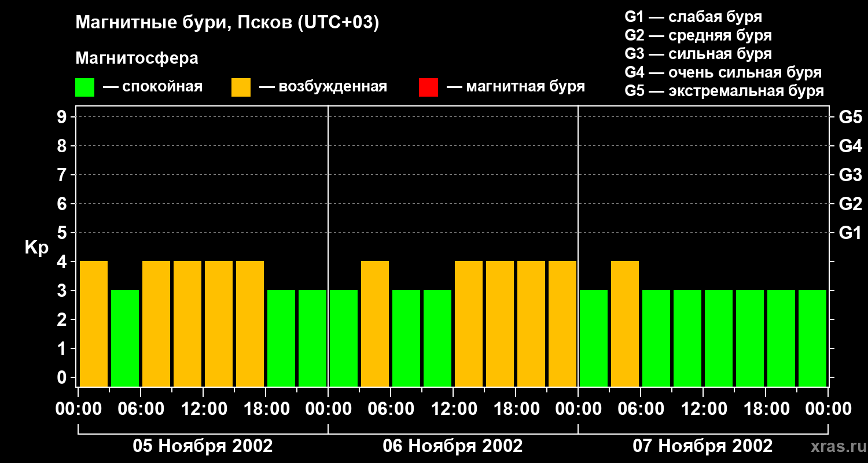Click the Kp axis title
Image resolution: width=868 pixels, height=463 pixels.
pos(36,248)
